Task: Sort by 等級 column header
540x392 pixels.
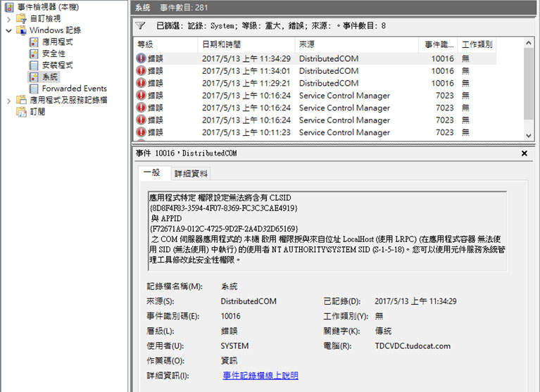Action: click(x=165, y=44)
